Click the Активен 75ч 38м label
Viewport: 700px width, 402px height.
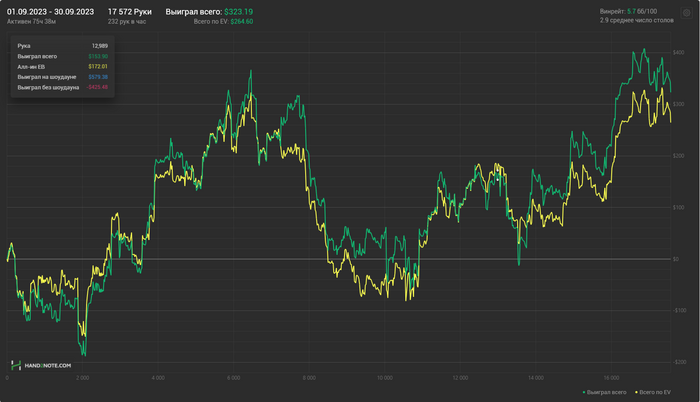(31, 21)
